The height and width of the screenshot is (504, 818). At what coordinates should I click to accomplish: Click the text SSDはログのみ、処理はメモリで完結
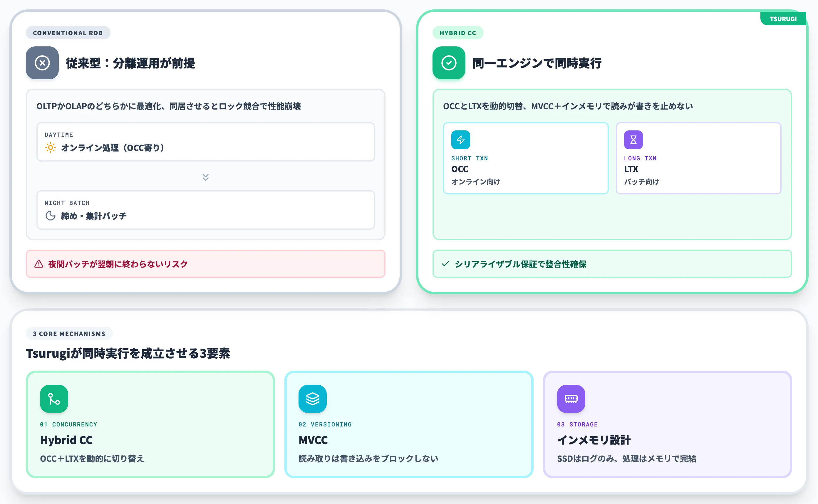pyautogui.click(x=627, y=459)
